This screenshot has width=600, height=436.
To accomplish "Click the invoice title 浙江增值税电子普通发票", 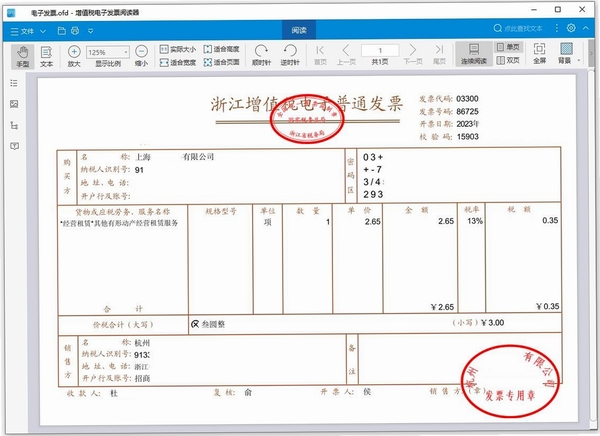I will click(307, 104).
